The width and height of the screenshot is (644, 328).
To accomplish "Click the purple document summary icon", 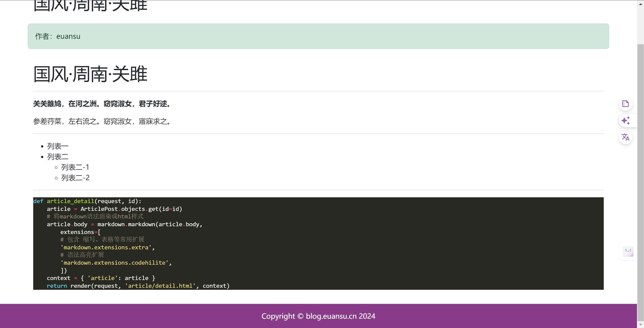I will [x=625, y=104].
